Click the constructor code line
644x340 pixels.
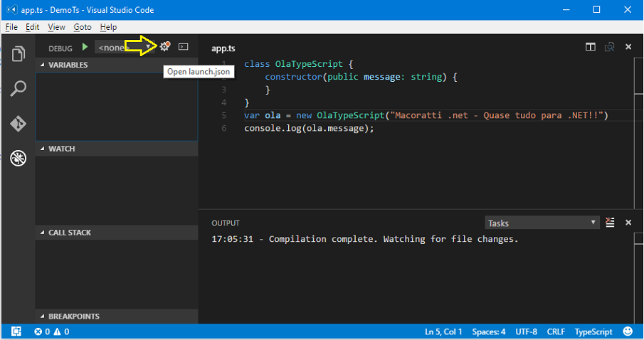361,77
